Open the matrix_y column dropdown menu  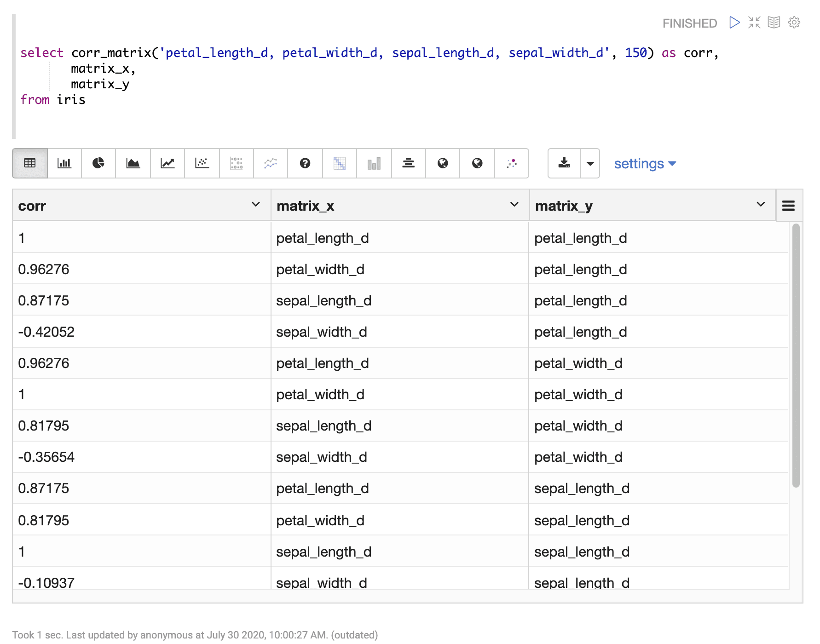click(761, 205)
